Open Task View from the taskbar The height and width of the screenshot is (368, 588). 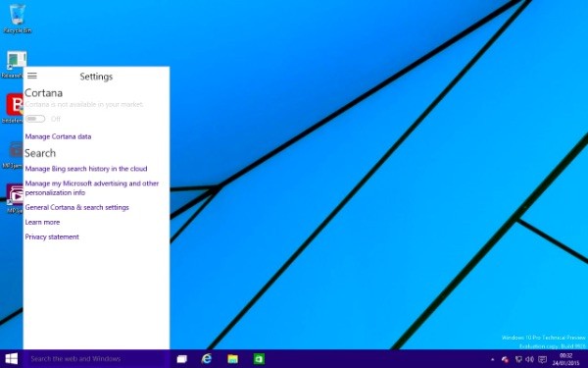[x=182, y=359]
